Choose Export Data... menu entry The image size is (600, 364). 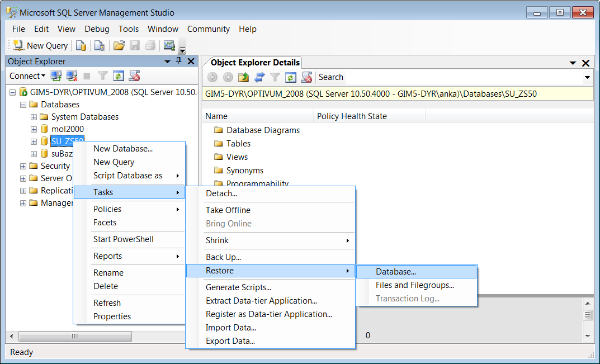coord(271,341)
